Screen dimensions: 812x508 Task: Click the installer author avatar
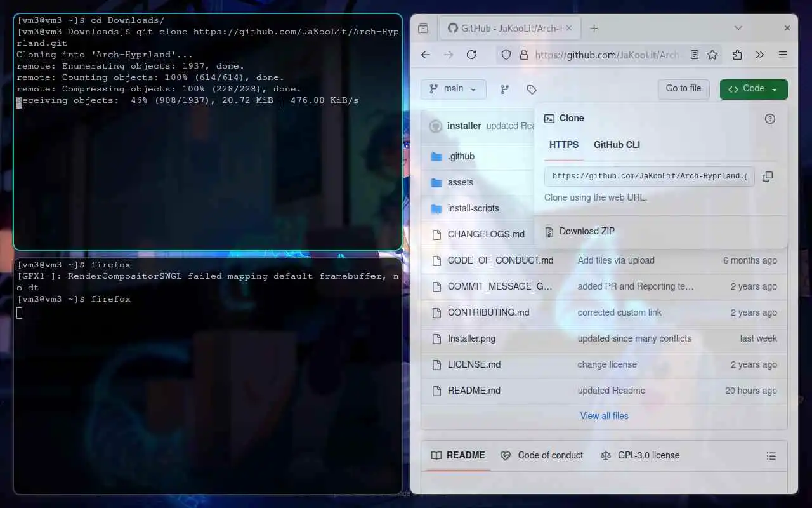[436, 126]
